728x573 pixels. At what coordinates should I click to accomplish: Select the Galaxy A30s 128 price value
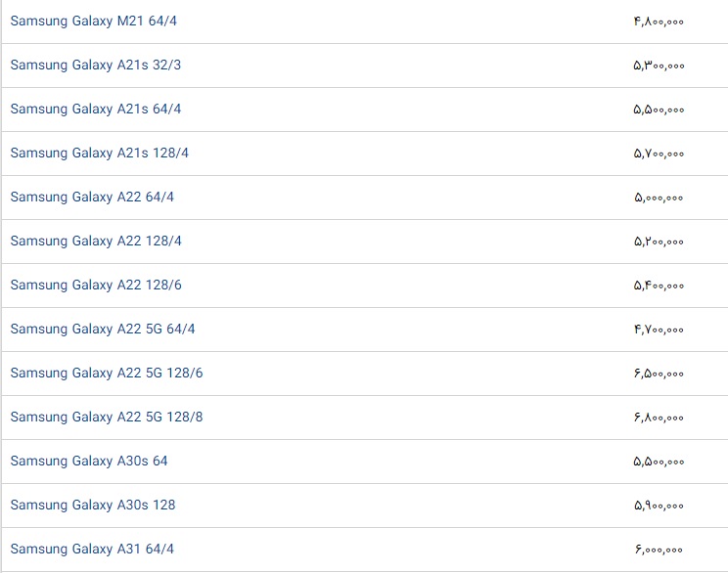(x=659, y=506)
